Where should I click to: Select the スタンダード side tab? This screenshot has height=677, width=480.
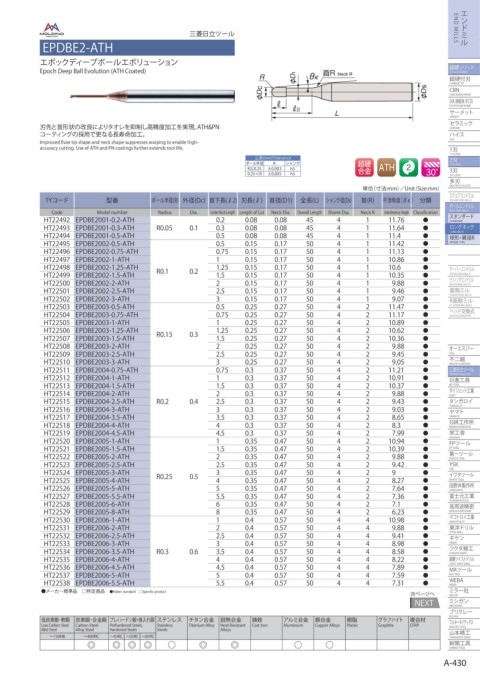[x=464, y=218]
